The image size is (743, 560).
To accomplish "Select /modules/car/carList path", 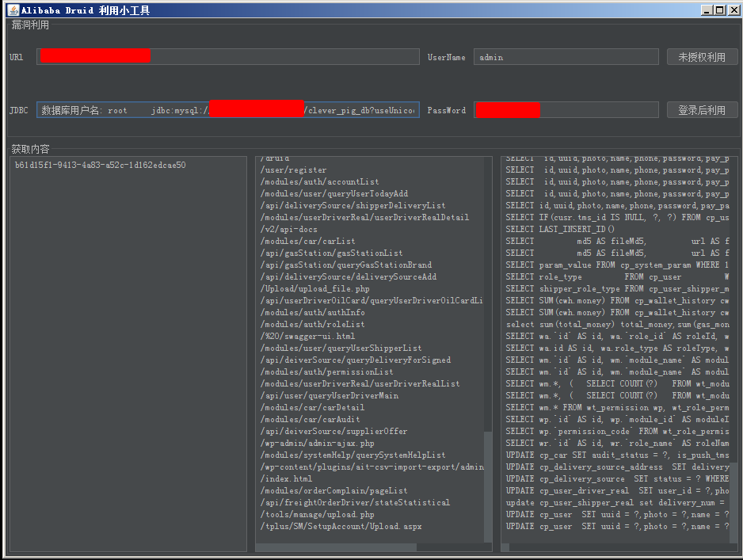I will (x=307, y=241).
